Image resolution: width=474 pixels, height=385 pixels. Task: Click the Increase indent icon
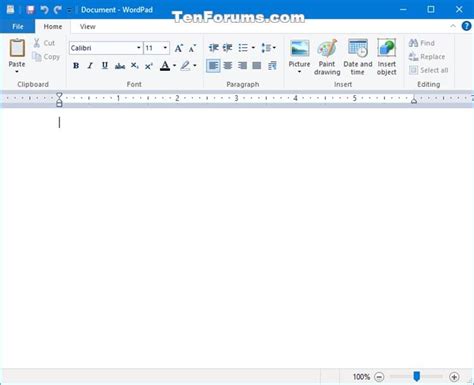coord(228,48)
